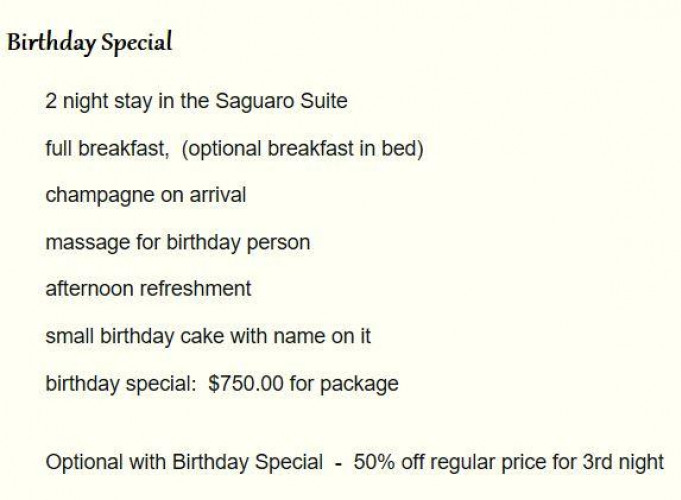Image resolution: width=681 pixels, height=500 pixels.
Task: Click the Birthday Special heading
Action: tap(90, 43)
